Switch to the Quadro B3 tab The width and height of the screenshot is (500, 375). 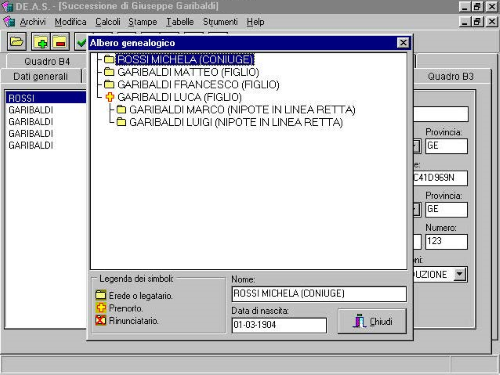pyautogui.click(x=450, y=76)
